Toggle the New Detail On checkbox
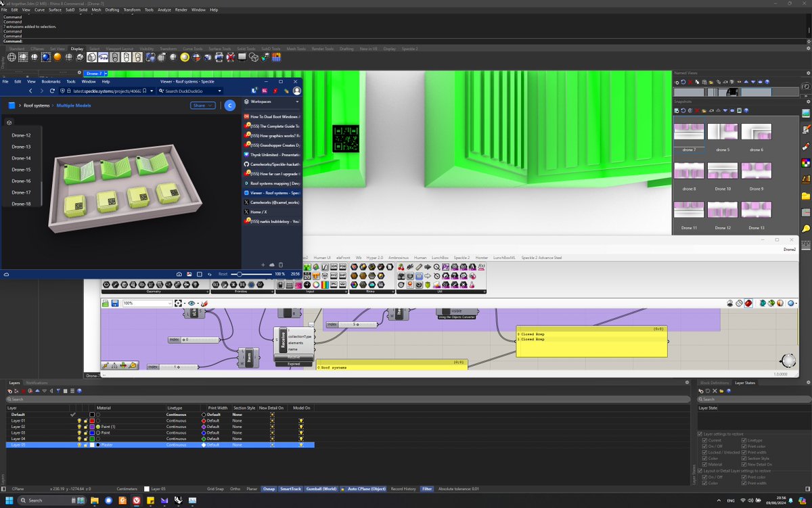Image resolution: width=812 pixels, height=508 pixels. (x=744, y=465)
